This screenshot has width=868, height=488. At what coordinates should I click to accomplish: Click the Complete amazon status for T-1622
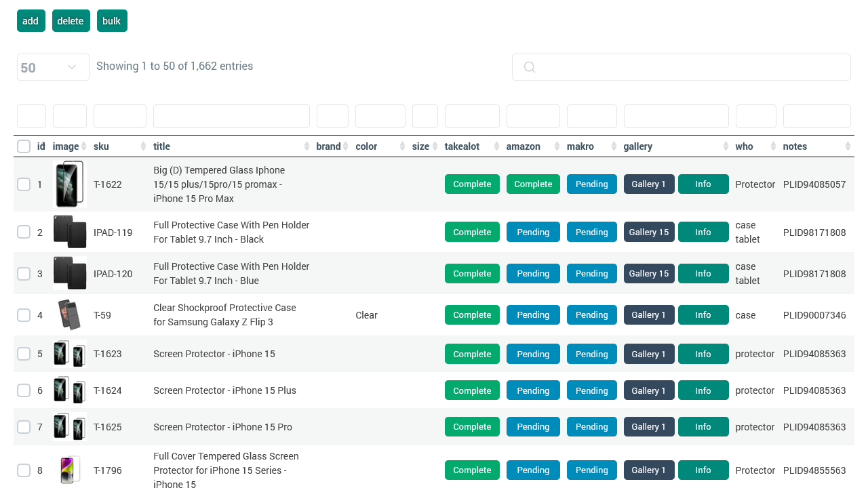533,184
